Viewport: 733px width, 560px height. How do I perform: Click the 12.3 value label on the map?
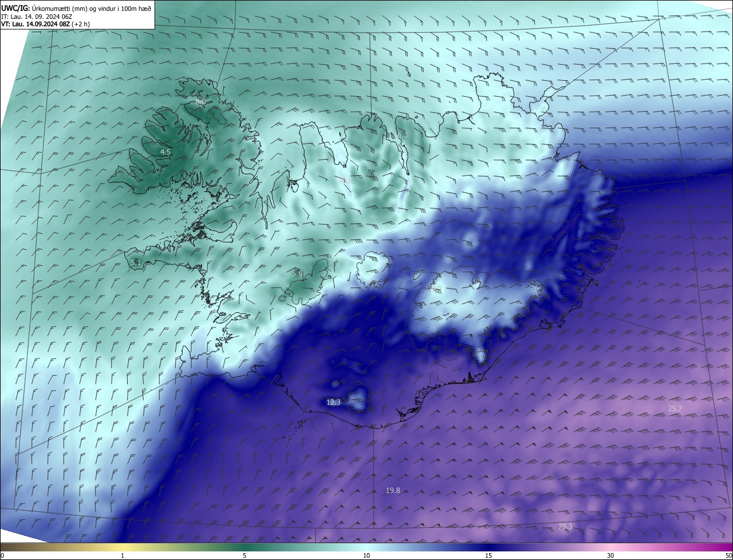pos(333,403)
